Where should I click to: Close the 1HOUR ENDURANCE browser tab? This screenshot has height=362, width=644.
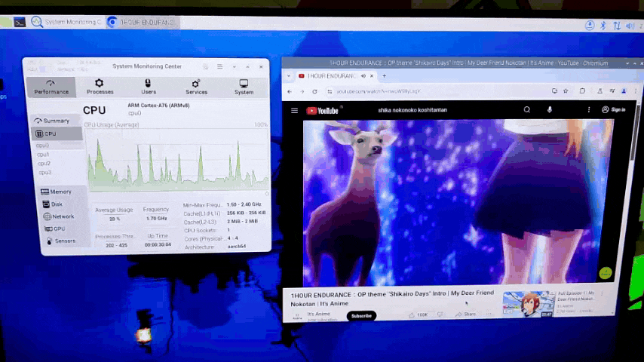pos(372,76)
